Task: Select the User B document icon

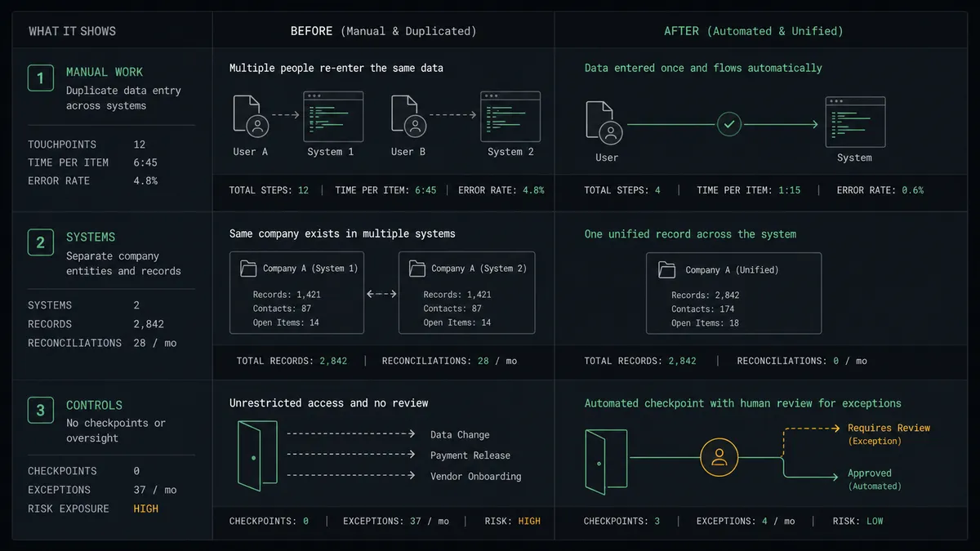Action: tap(408, 116)
